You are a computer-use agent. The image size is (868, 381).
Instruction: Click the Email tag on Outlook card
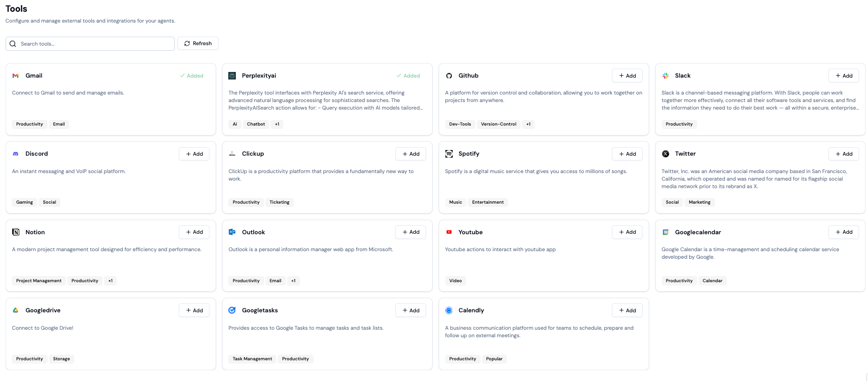tap(275, 281)
